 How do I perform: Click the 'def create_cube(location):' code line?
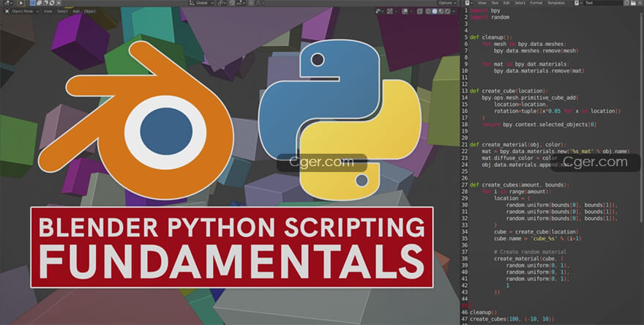509,91
